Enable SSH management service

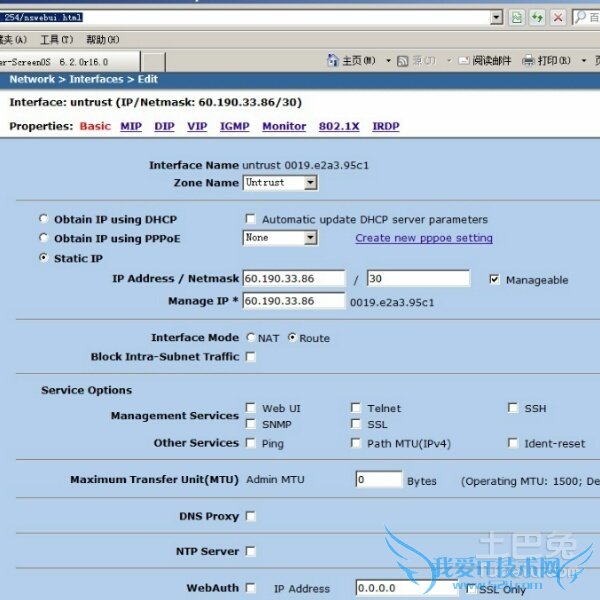(513, 408)
